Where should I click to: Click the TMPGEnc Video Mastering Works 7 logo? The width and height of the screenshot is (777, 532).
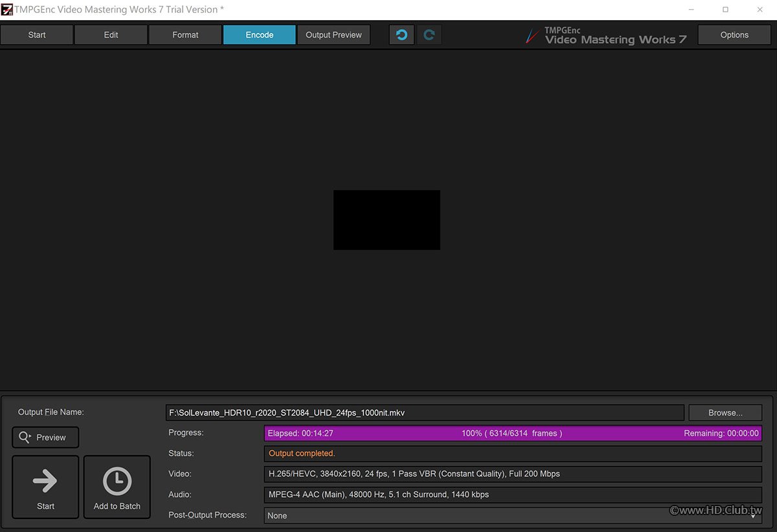tap(606, 36)
